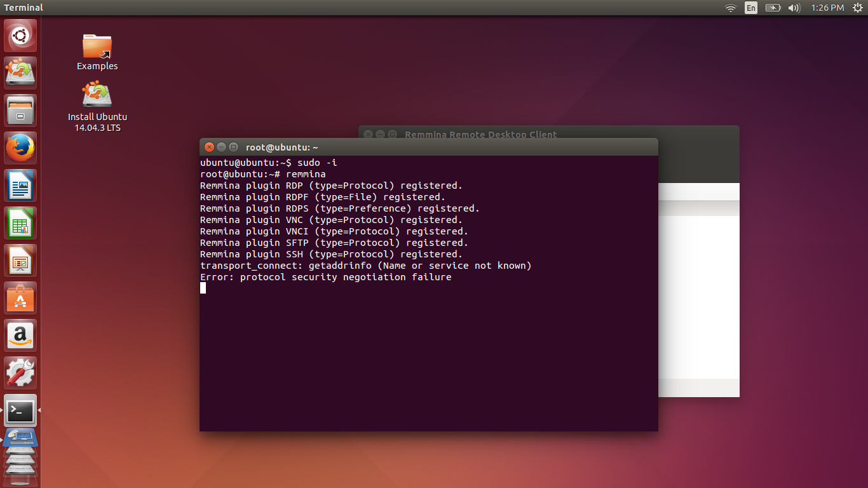Click the terminal cursor block
The width and height of the screenshot is (868, 488).
[203, 288]
